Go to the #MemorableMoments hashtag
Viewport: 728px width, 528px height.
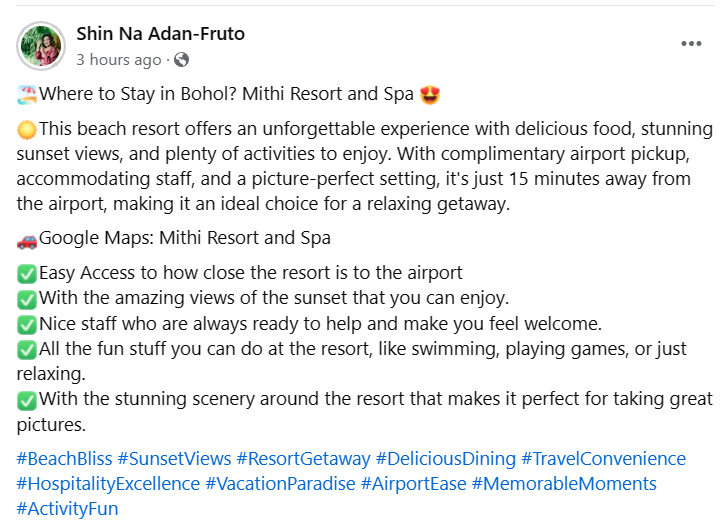point(564,484)
